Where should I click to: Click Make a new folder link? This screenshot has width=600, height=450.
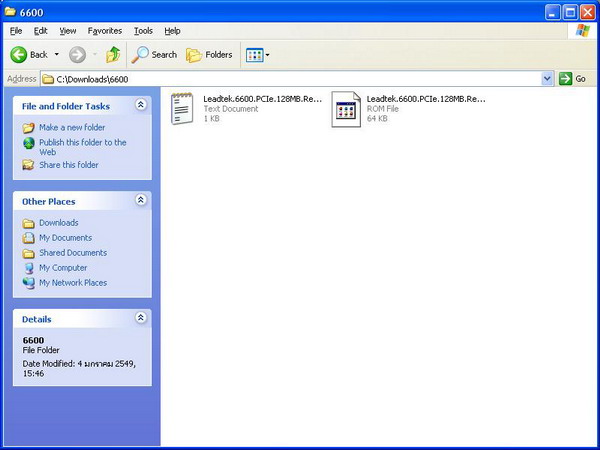point(72,127)
